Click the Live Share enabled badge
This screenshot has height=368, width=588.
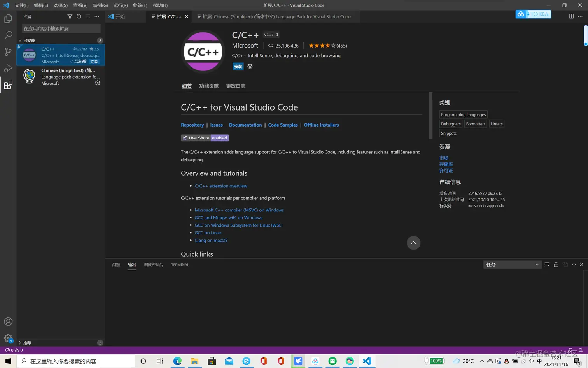click(x=205, y=138)
